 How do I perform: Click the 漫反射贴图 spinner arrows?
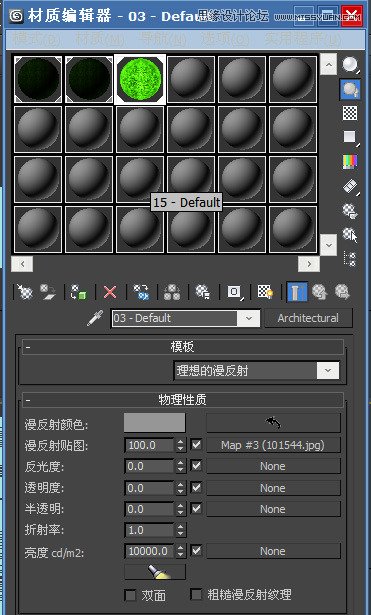coord(180,445)
